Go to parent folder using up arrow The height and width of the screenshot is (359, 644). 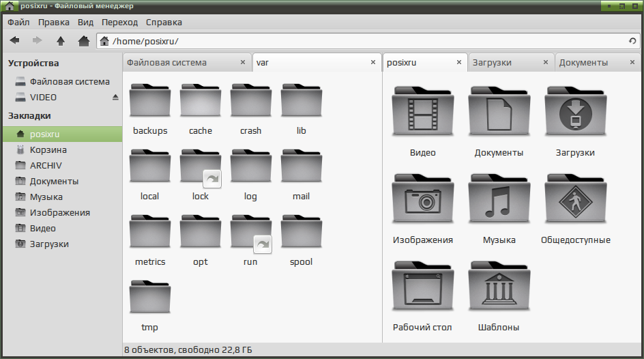click(60, 41)
